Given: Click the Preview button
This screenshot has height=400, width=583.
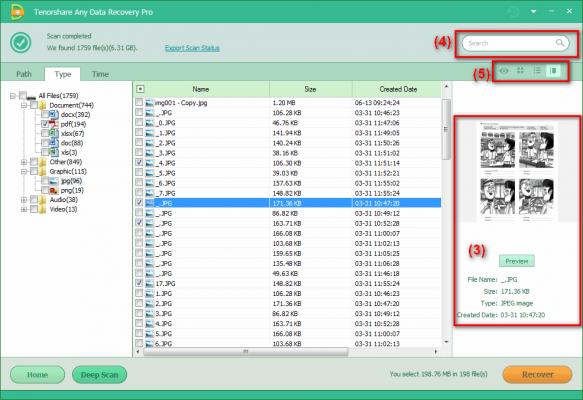Looking at the screenshot, I should (517, 261).
